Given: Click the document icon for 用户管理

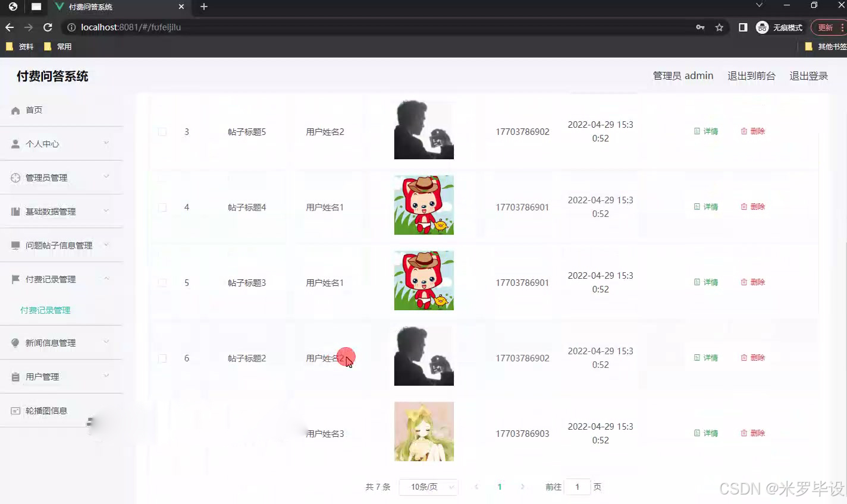Looking at the screenshot, I should [x=15, y=376].
